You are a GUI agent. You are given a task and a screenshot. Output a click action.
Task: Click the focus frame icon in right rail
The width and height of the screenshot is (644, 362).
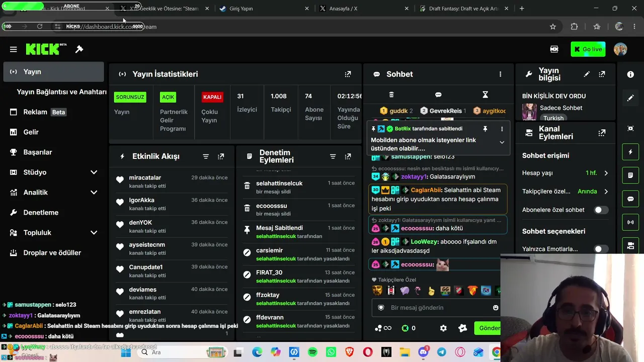click(x=630, y=128)
